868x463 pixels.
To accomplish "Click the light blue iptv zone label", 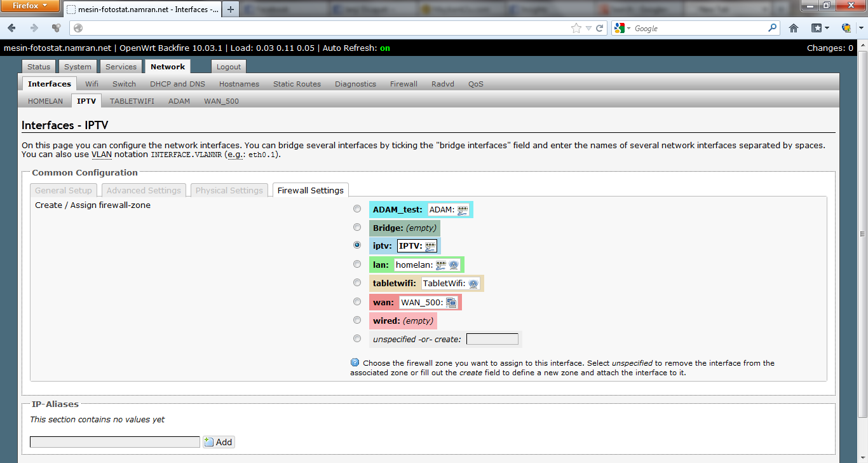I will pos(382,246).
